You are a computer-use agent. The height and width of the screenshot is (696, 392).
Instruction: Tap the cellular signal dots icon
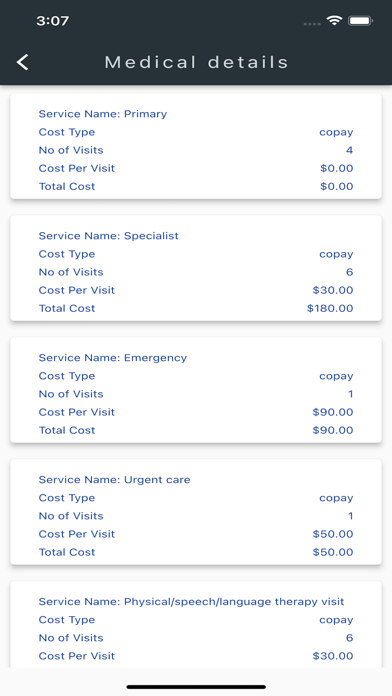312,24
